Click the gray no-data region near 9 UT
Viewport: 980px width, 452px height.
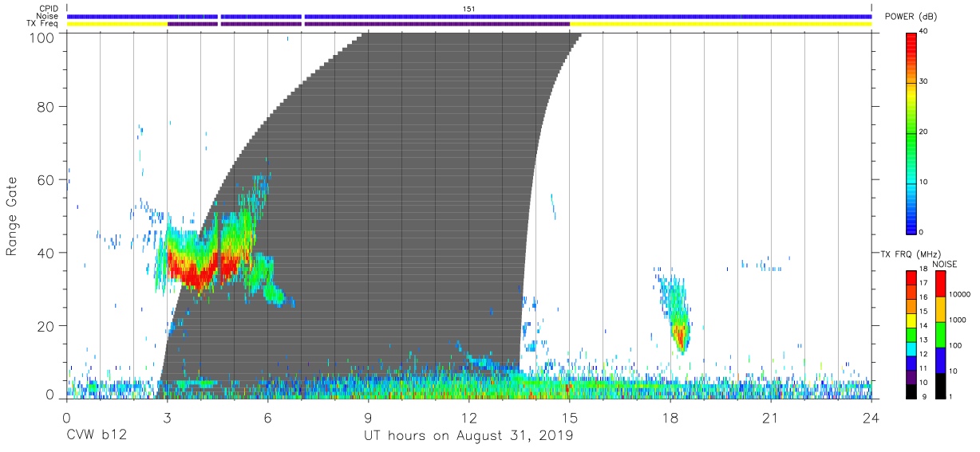pyautogui.click(x=368, y=215)
